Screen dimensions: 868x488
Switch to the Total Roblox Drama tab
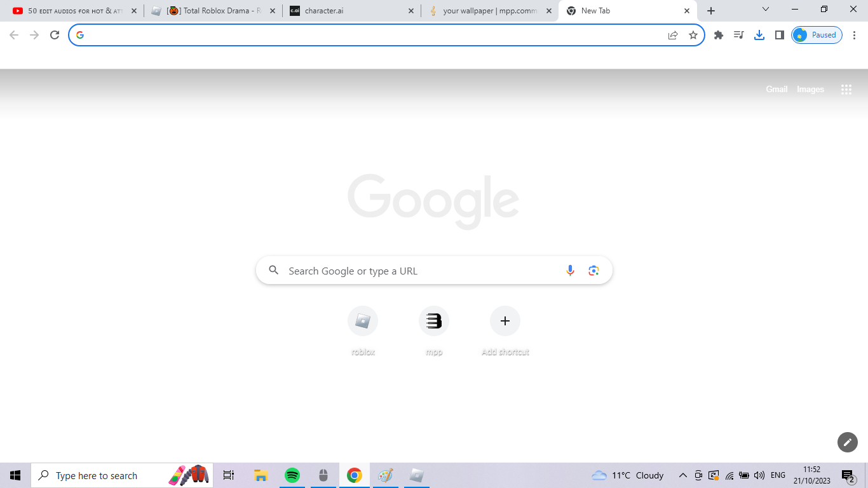(214, 11)
